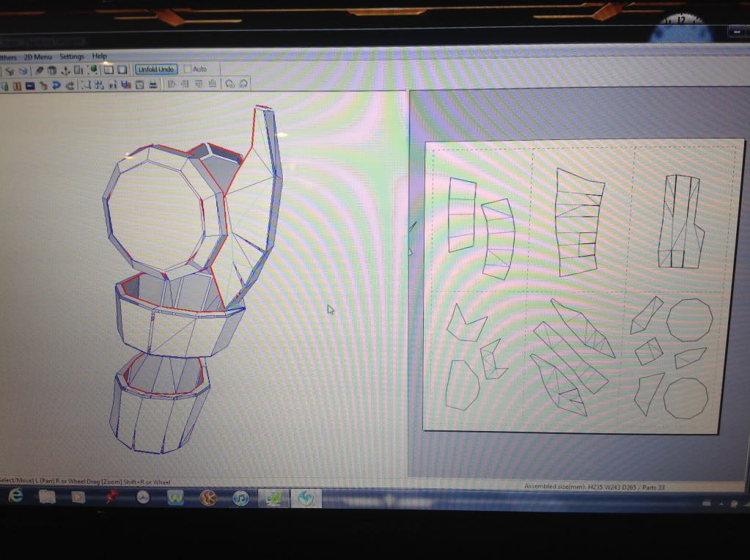Viewport: 750px width, 560px height.
Task: Click the red pushpin taskbar icon
Action: click(111, 497)
